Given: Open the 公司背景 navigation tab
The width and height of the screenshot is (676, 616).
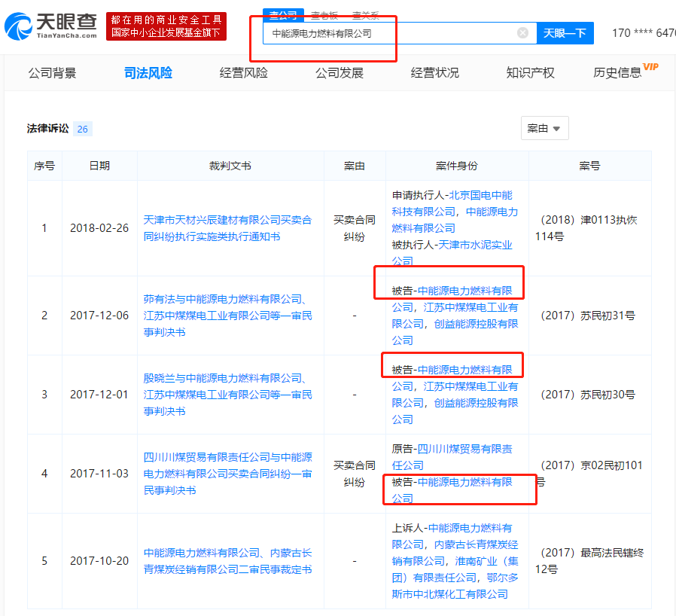Looking at the screenshot, I should [52, 73].
